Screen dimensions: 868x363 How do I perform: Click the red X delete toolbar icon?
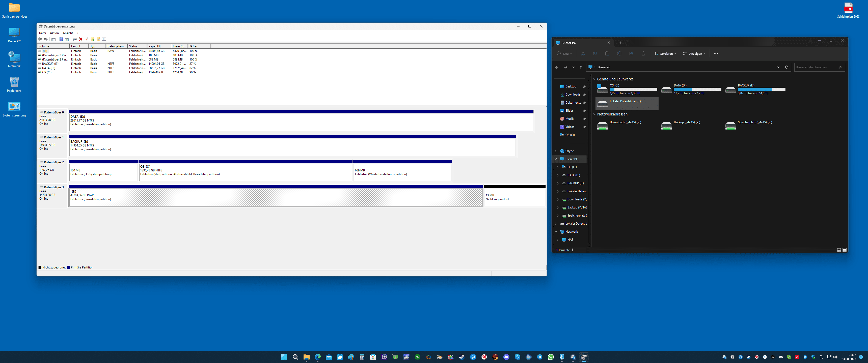(x=81, y=39)
